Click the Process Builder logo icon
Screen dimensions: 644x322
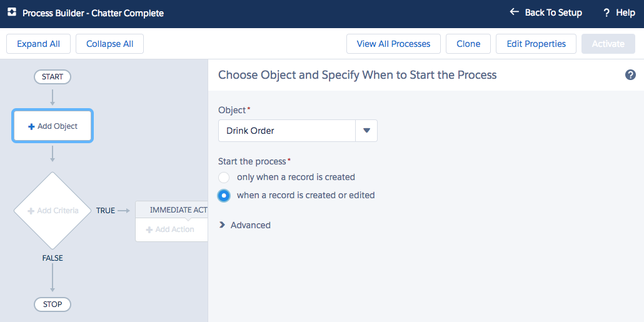[x=11, y=13]
